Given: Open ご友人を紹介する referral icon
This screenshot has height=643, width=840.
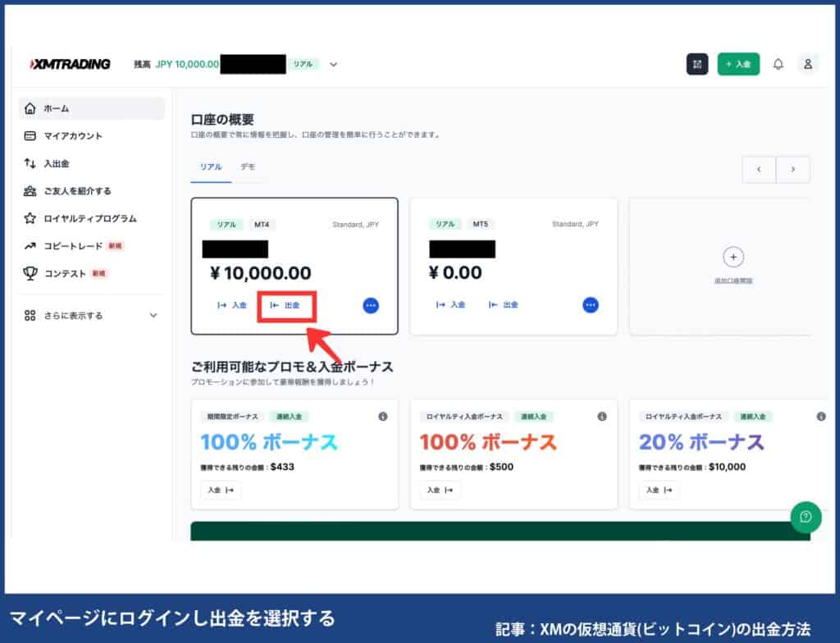Looking at the screenshot, I should click(30, 190).
